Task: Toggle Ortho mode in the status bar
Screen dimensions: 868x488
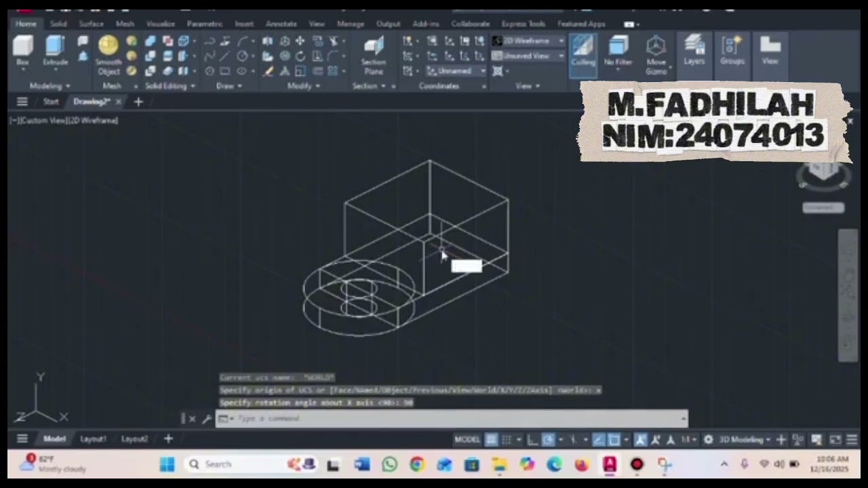Action: click(533, 439)
